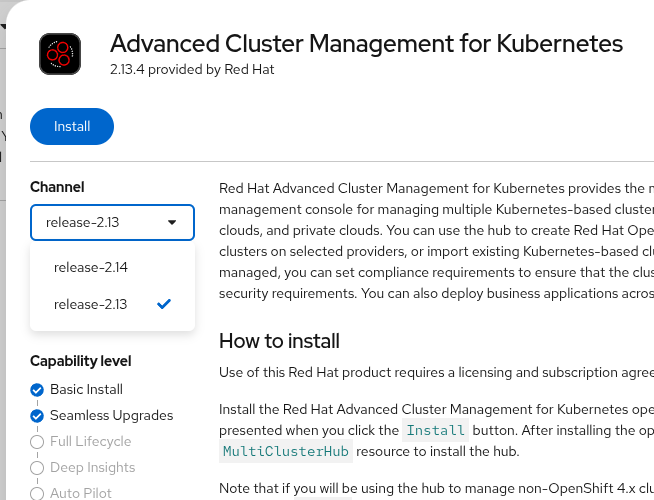Screen dimensions: 654x500
Task: Click the MultiClusterHub resource code text
Action: [285, 451]
